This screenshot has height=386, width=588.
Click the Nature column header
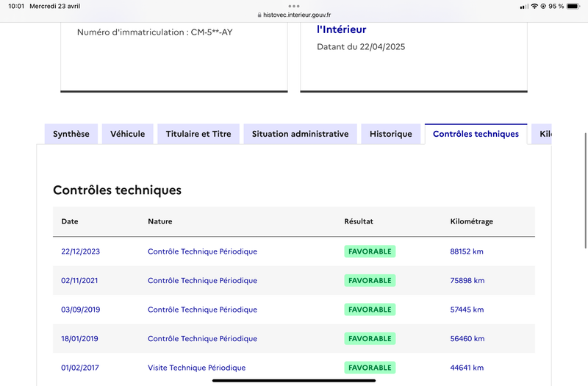pos(160,221)
